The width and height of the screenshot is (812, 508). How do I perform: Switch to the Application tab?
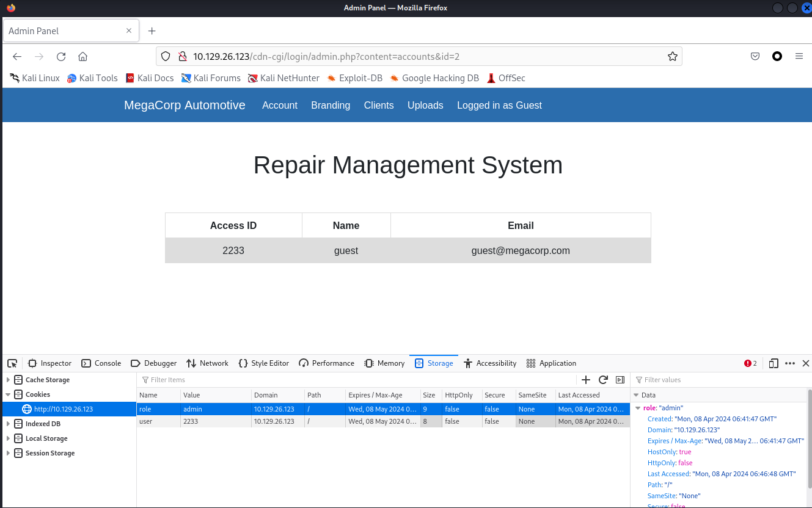point(551,363)
